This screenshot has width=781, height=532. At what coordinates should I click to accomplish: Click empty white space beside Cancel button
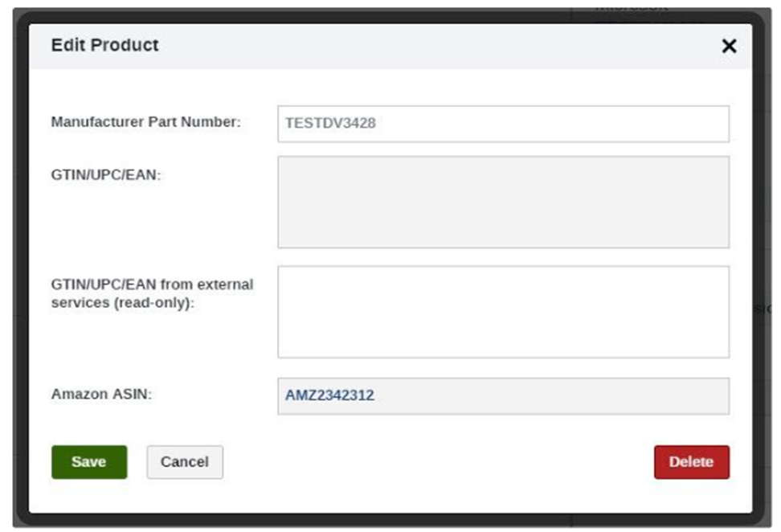coord(439,462)
